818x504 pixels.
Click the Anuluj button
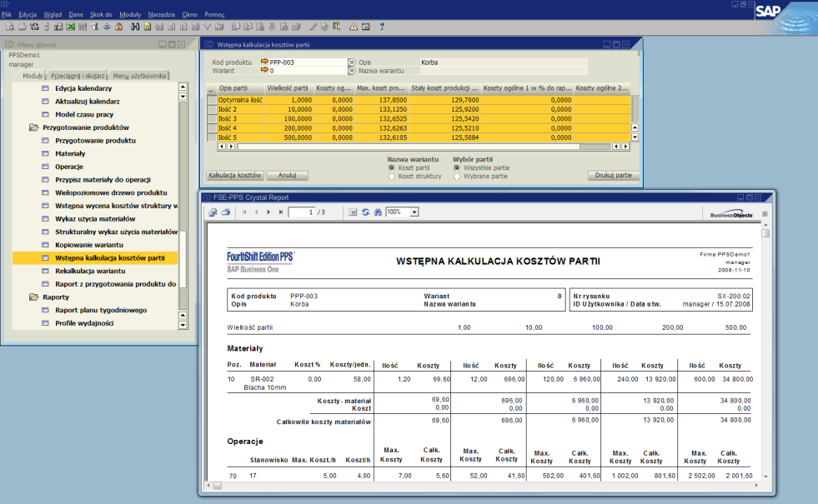287,175
